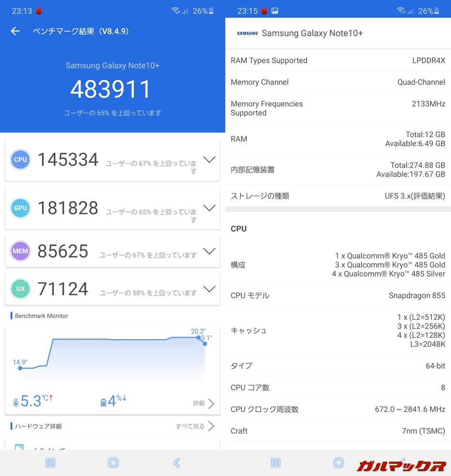Tap the back arrow on the benchmark results header

click(x=15, y=31)
